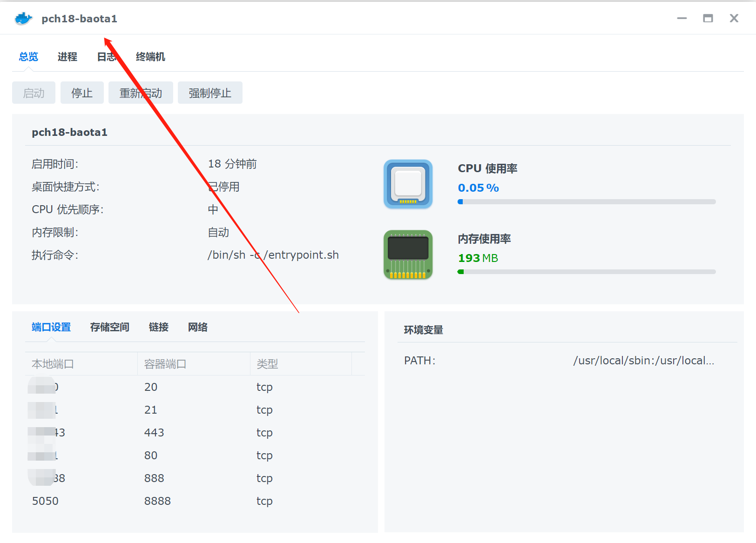The width and height of the screenshot is (756, 543).
Task: Open the 链接 panel section
Action: point(158,327)
